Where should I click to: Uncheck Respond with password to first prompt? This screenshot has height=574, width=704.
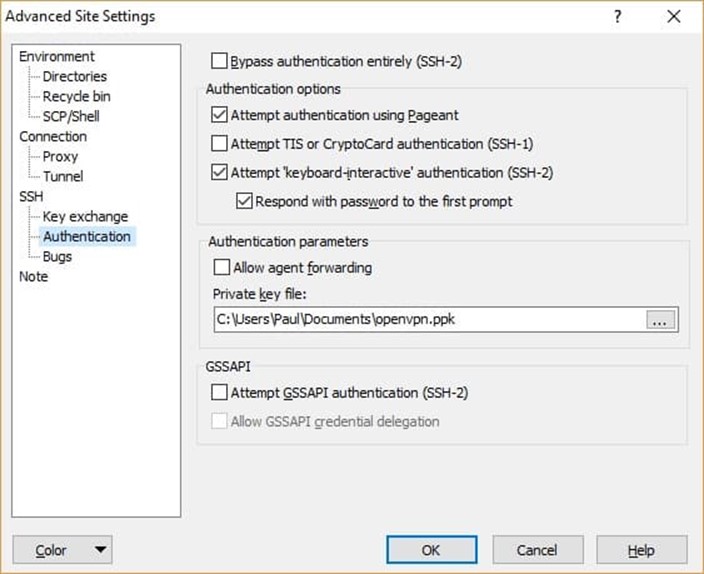click(244, 201)
